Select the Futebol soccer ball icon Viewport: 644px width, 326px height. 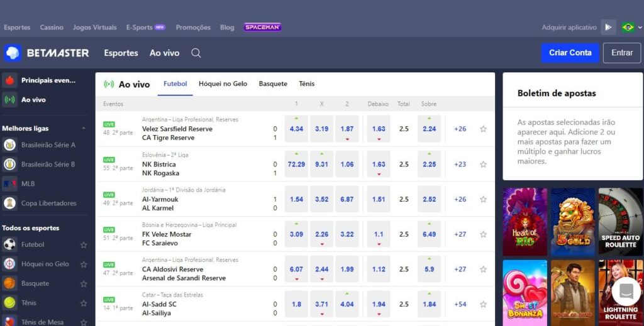9,244
